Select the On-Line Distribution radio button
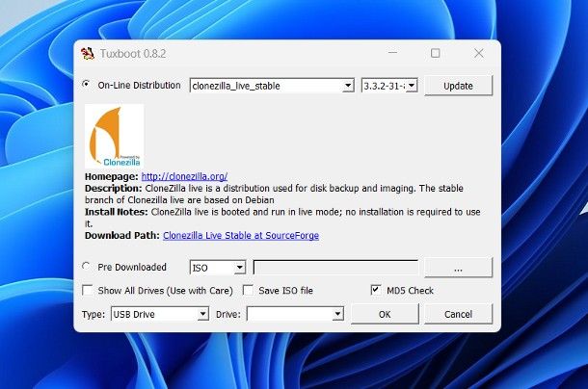 pyautogui.click(x=86, y=85)
